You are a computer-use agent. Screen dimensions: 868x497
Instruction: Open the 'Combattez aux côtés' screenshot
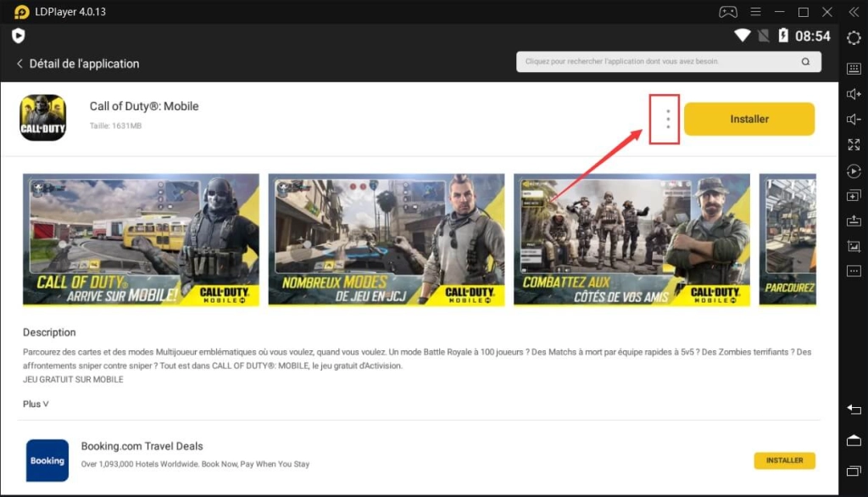pos(632,239)
